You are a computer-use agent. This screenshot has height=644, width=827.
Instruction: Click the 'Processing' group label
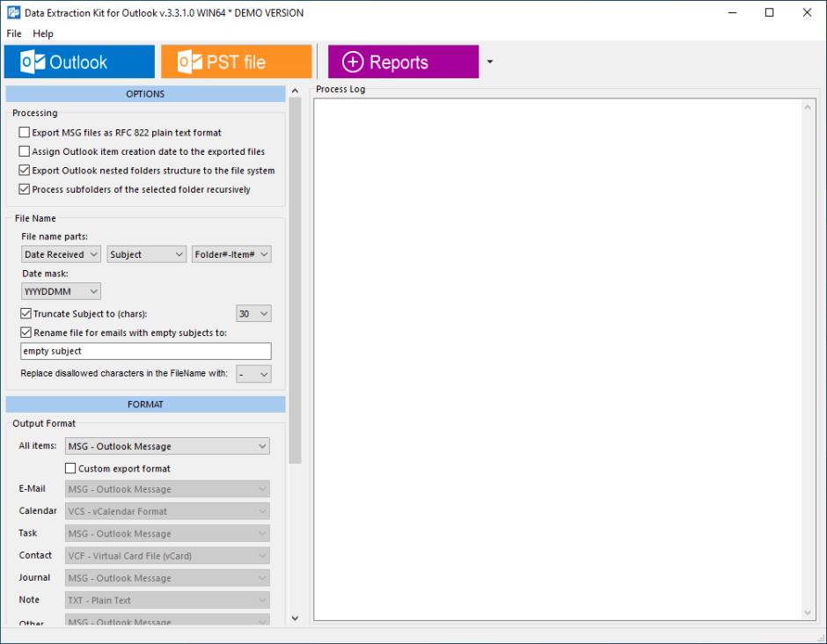tap(35, 113)
